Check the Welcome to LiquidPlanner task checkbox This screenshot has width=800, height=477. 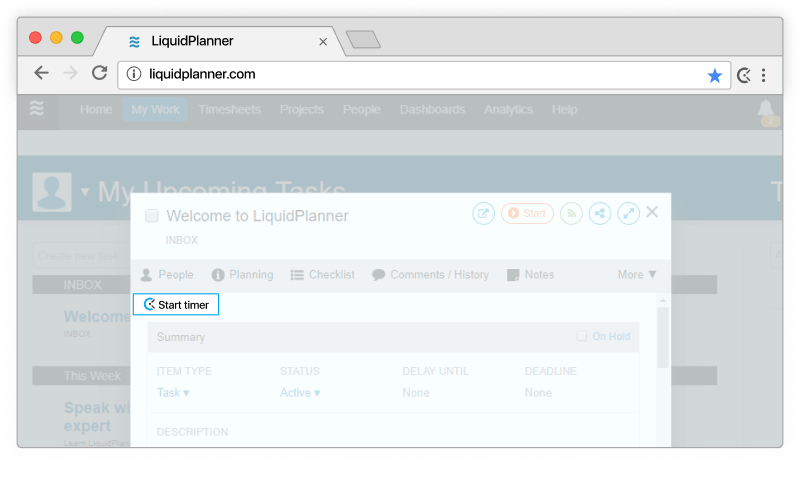pyautogui.click(x=152, y=216)
